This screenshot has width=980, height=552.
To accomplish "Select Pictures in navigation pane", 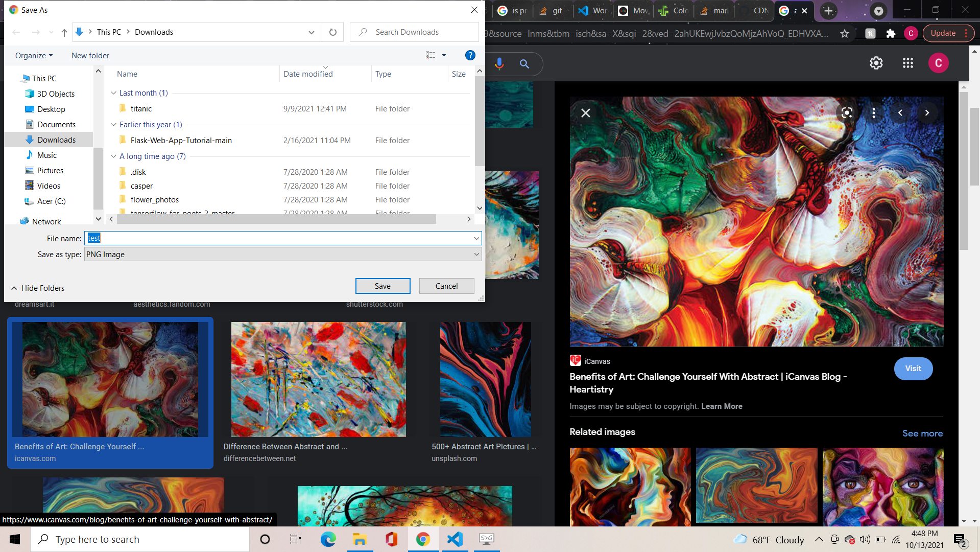I will click(50, 171).
